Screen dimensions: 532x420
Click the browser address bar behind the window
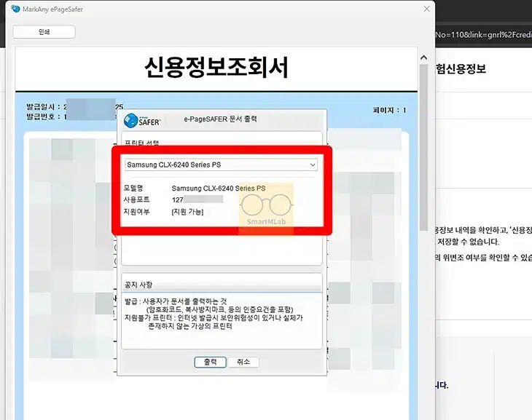[x=483, y=35]
